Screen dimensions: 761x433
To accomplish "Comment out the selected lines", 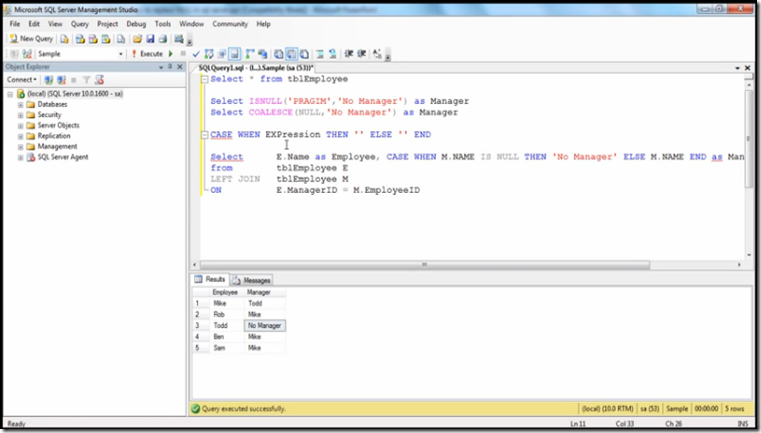I will [320, 54].
